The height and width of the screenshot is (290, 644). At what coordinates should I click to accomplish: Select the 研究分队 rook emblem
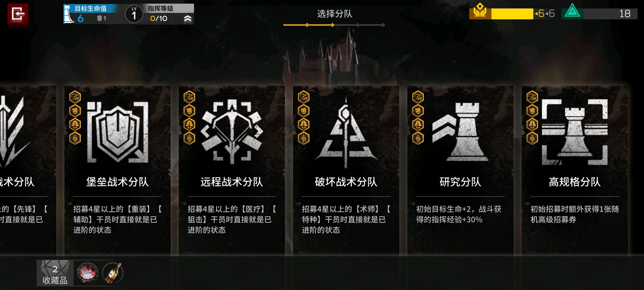pos(460,131)
